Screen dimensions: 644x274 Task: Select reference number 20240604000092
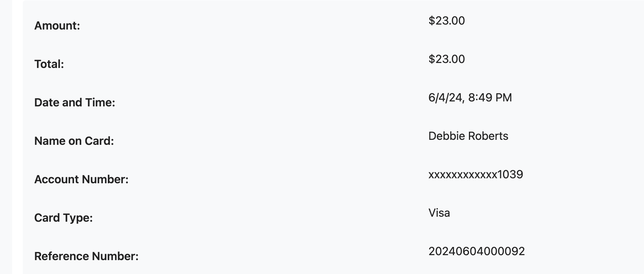tap(476, 251)
